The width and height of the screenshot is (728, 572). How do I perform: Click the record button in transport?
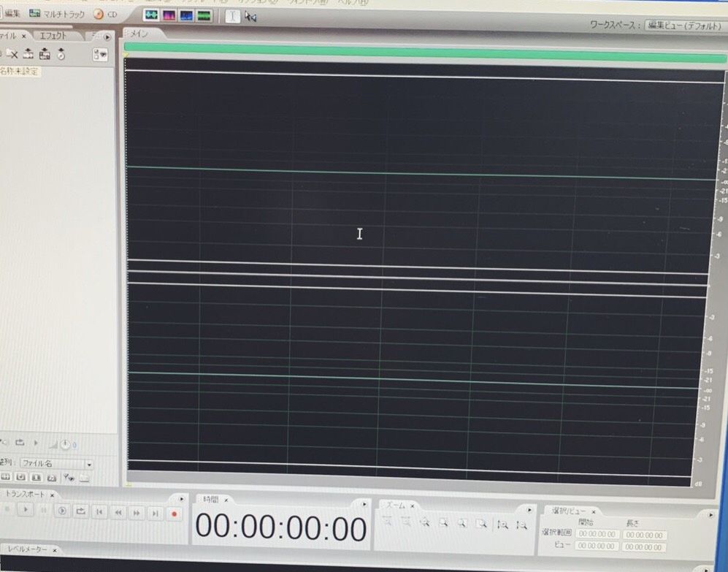click(x=174, y=513)
